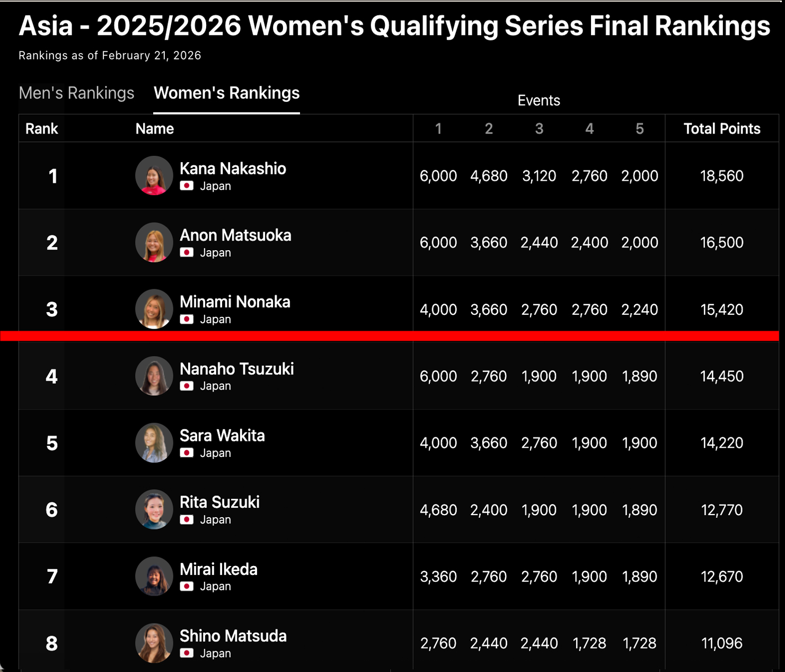Open Nanaho Tsuzuki's avatar image
The height and width of the screenshot is (672, 785).
(154, 376)
